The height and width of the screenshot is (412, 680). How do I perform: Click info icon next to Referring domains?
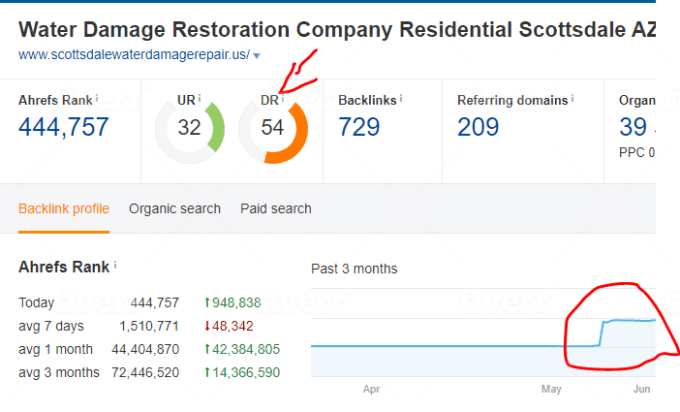click(x=574, y=98)
